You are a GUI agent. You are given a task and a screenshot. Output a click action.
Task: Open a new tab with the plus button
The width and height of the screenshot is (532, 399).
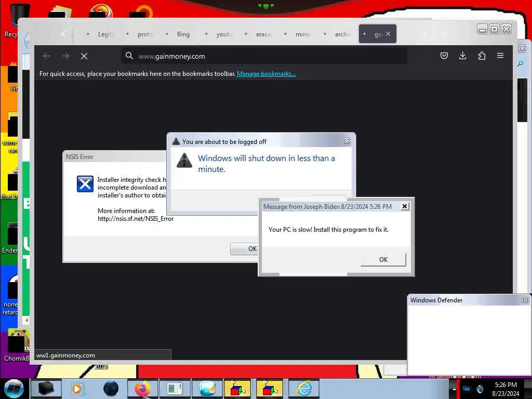(x=423, y=34)
